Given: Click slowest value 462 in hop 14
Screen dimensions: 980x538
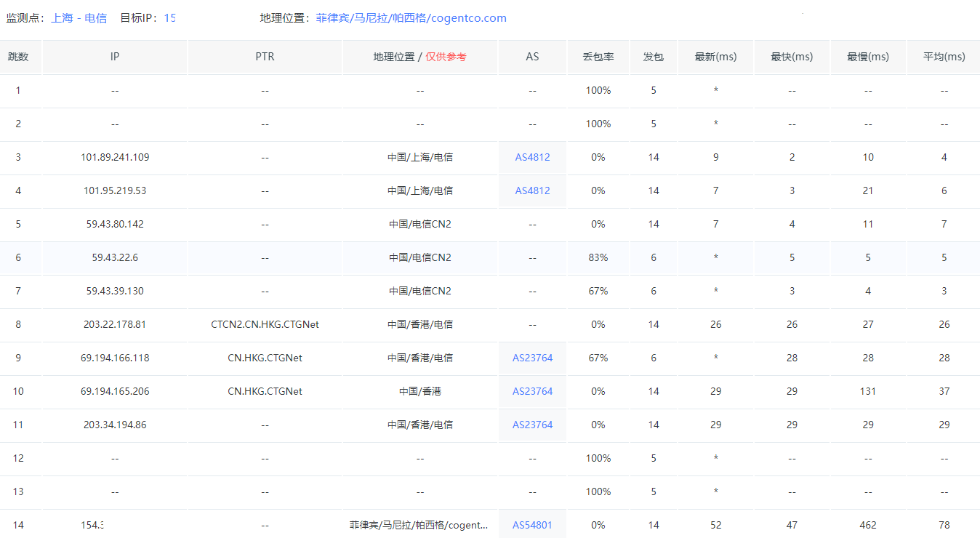Looking at the screenshot, I should click(x=868, y=525).
